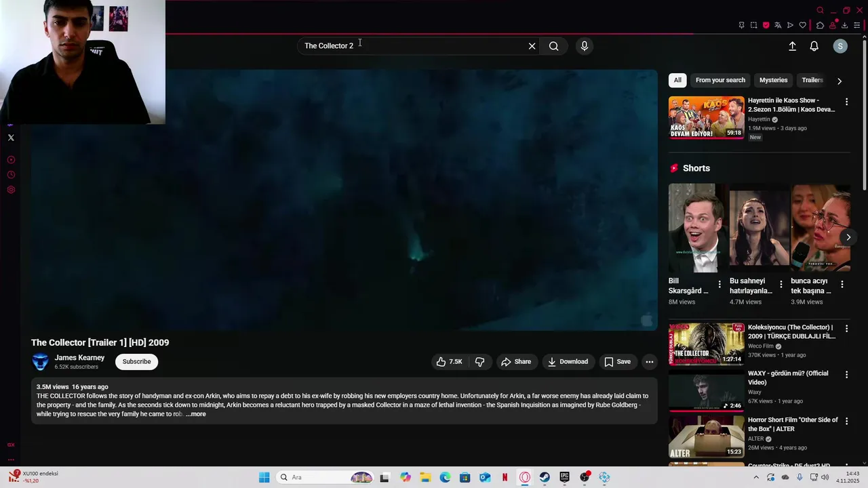The image size is (868, 488).
Task: Open the Windows Start menu
Action: click(264, 477)
